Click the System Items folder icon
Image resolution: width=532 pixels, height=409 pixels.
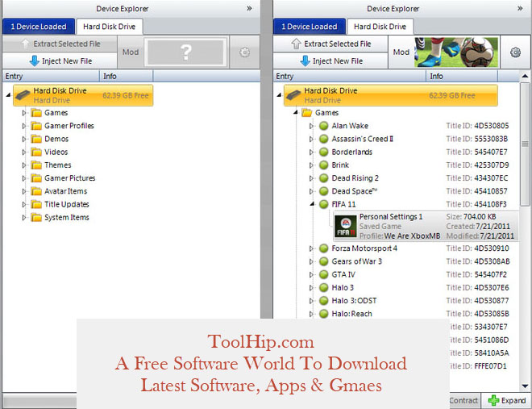36,218
